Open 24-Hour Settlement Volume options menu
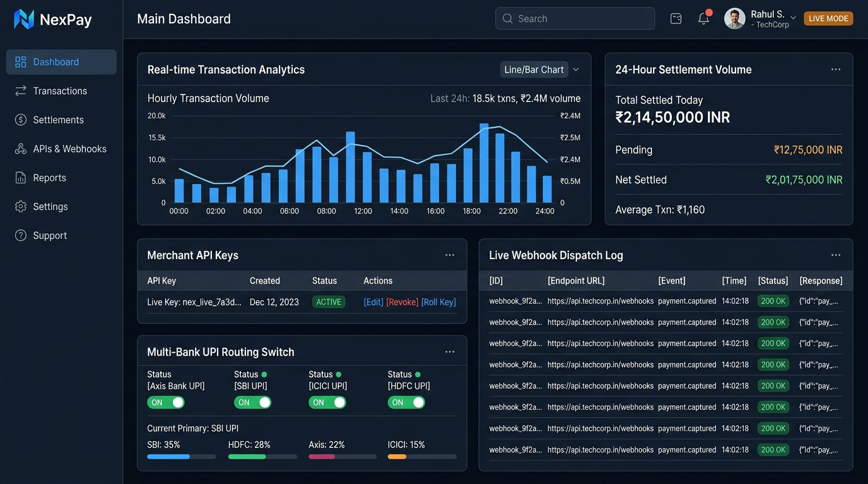Viewport: 868px width, 484px height. pyautogui.click(x=836, y=69)
